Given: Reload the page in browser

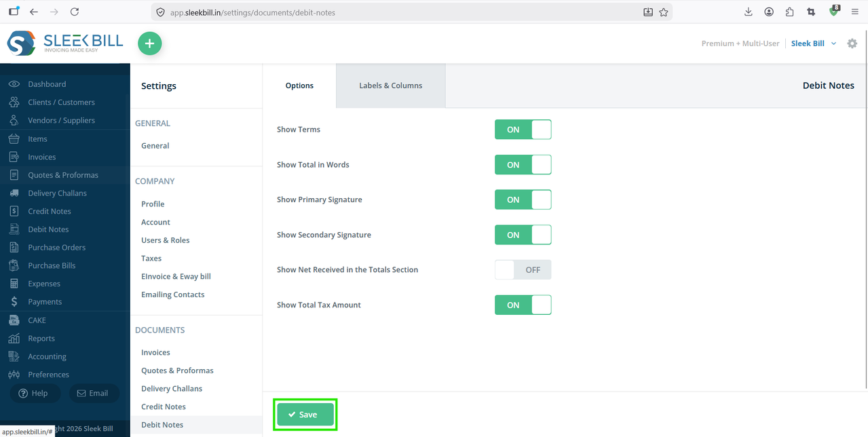Looking at the screenshot, I should pos(75,12).
